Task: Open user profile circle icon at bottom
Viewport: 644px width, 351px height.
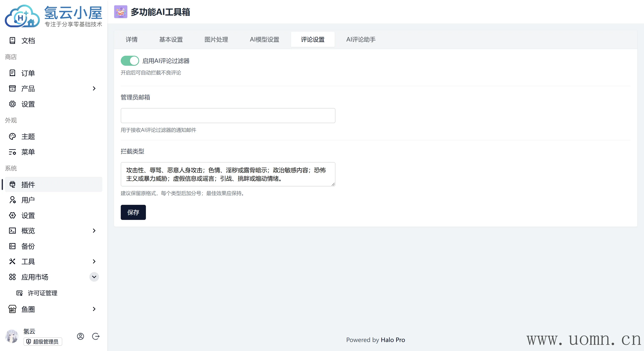Action: (80, 336)
